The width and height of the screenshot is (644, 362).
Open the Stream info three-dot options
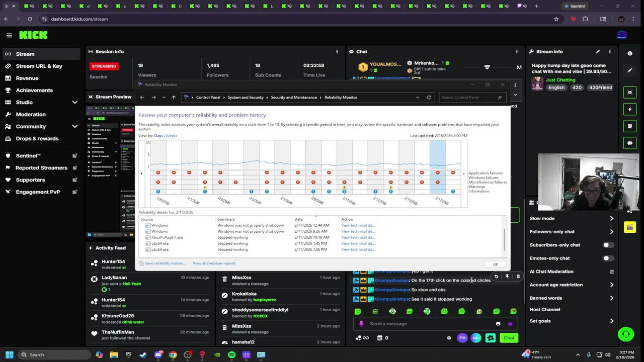(x=610, y=51)
